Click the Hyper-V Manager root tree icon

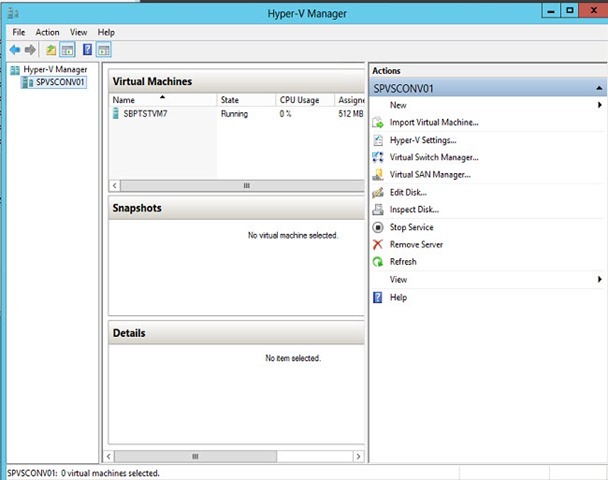tap(15, 70)
